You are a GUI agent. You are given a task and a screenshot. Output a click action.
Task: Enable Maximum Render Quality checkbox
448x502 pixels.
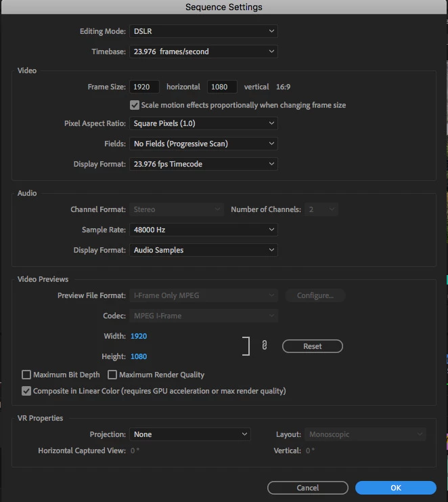(112, 375)
